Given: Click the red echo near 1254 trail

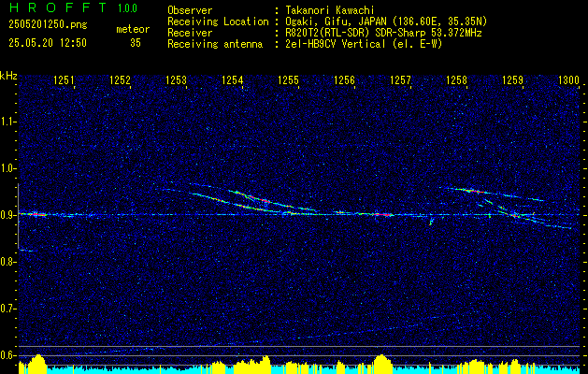Looking at the screenshot, I should pyautogui.click(x=265, y=201).
